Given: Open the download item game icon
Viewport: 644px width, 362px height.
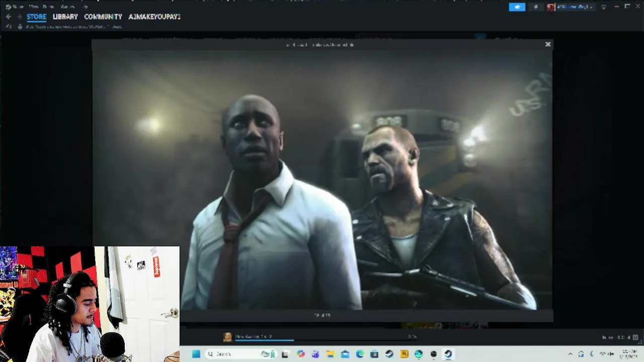Looking at the screenshot, I should tap(228, 337).
